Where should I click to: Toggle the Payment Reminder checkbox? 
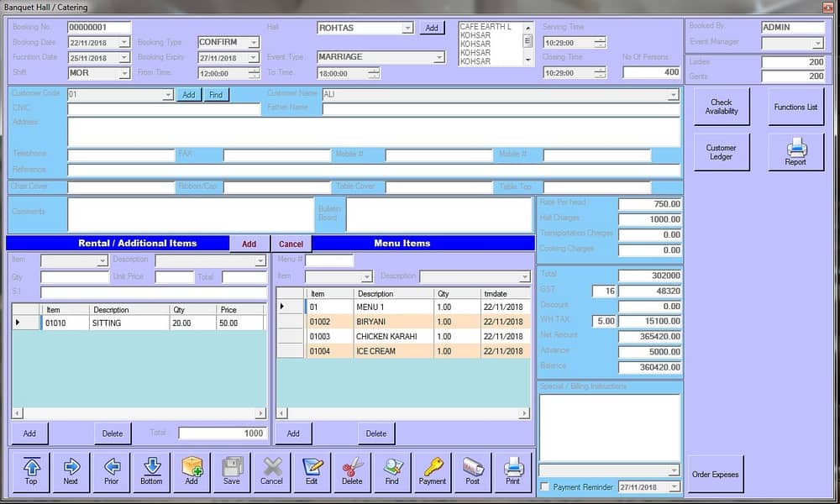[545, 487]
